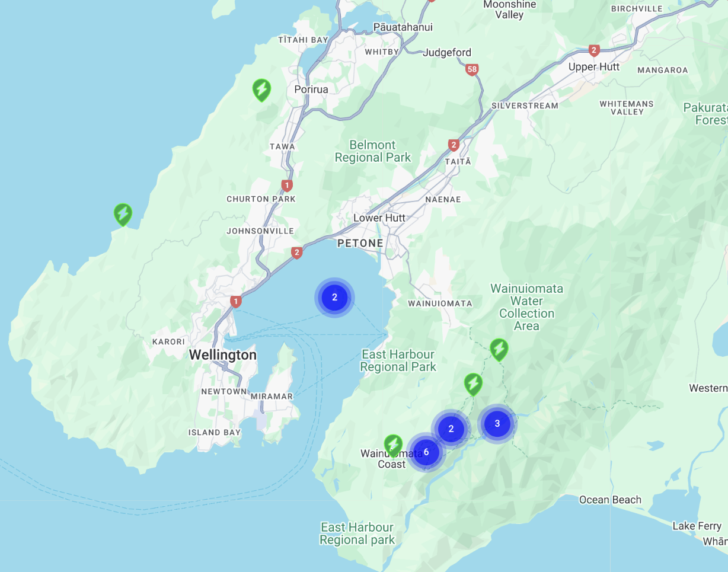Click the Highway 2 shield near Upper Hutt
728x572 pixels.
tap(594, 50)
